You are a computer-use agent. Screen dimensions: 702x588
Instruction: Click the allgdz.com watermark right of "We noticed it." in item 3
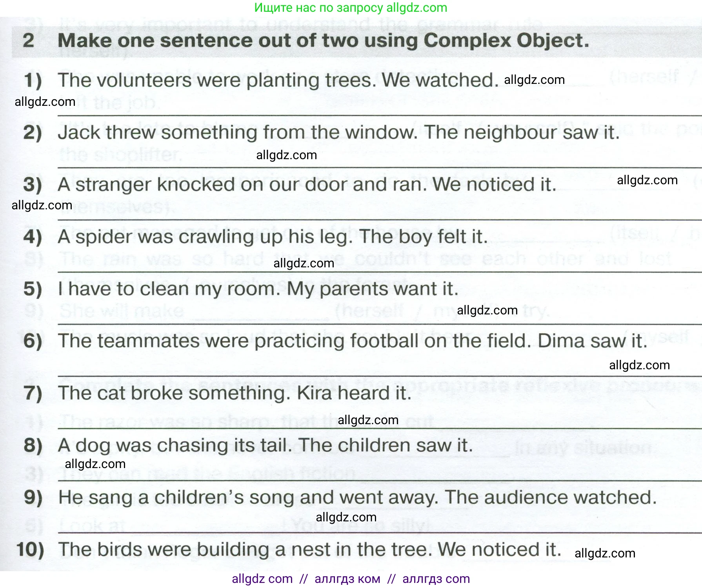(x=647, y=180)
